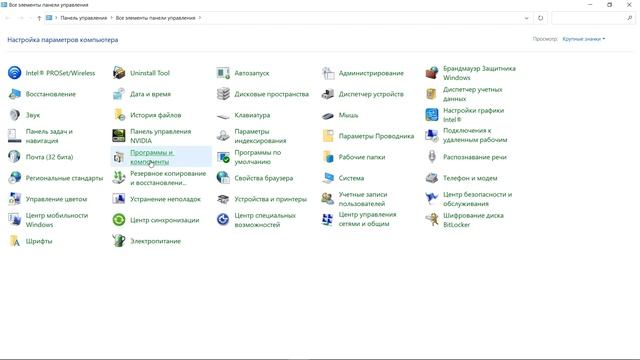
Task: Open the Свойства браузера globe icon
Action: click(x=223, y=178)
